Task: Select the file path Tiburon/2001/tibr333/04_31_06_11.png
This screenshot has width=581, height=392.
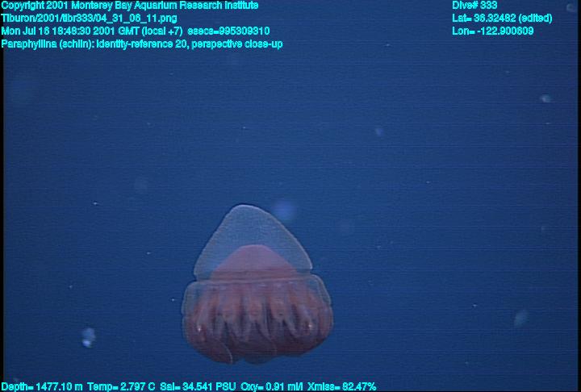Action: click(x=89, y=19)
